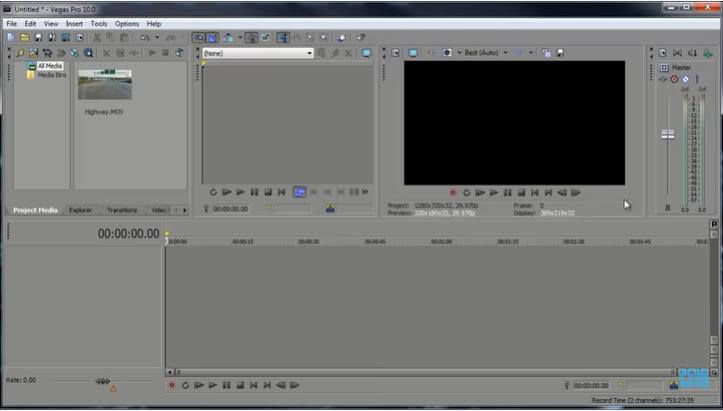The height and width of the screenshot is (411, 723).
Task: Save preview snapshot to file icon
Action: coord(560,53)
